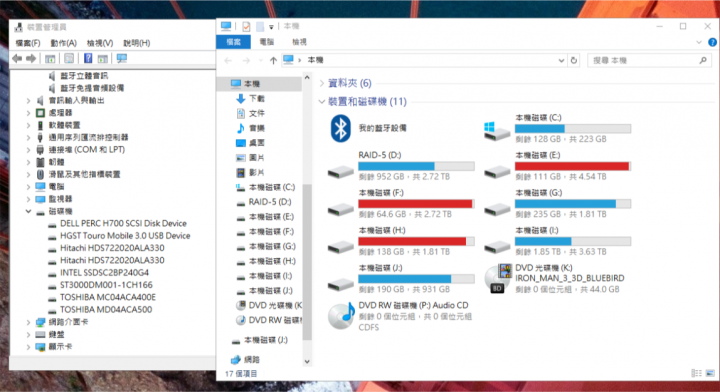The image size is (720, 392).
Task: Switch to details view icon in status bar
Action: pyautogui.click(x=697, y=373)
